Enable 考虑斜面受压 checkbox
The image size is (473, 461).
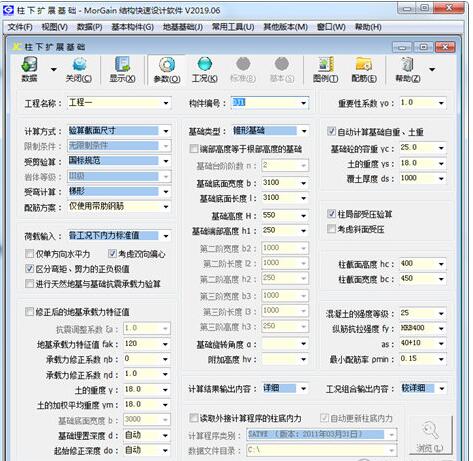coord(331,229)
